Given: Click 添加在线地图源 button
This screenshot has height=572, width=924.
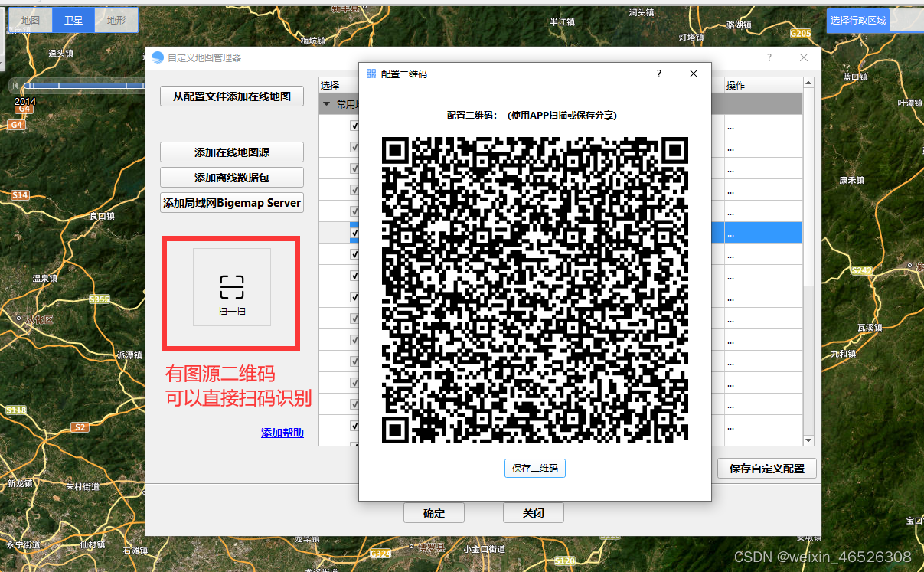Looking at the screenshot, I should coord(232,152).
